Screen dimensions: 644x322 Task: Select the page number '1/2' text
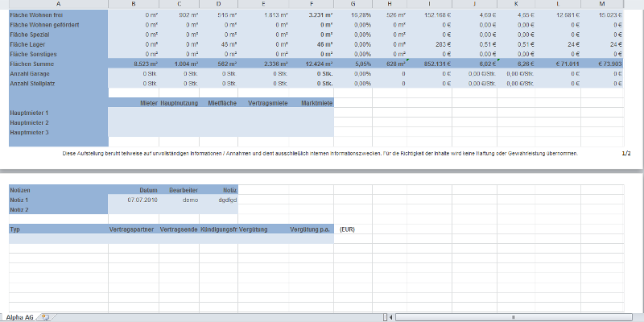coord(626,153)
